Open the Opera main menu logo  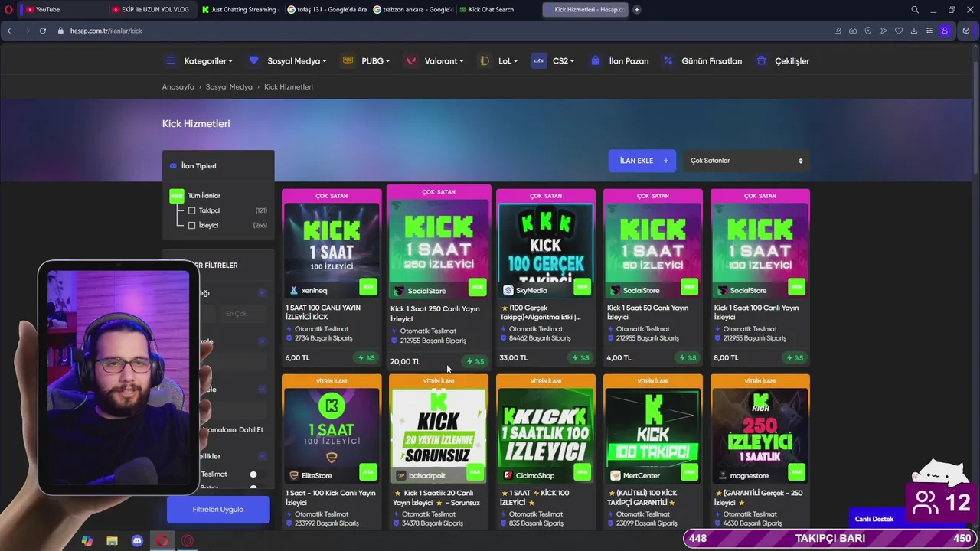(9, 10)
